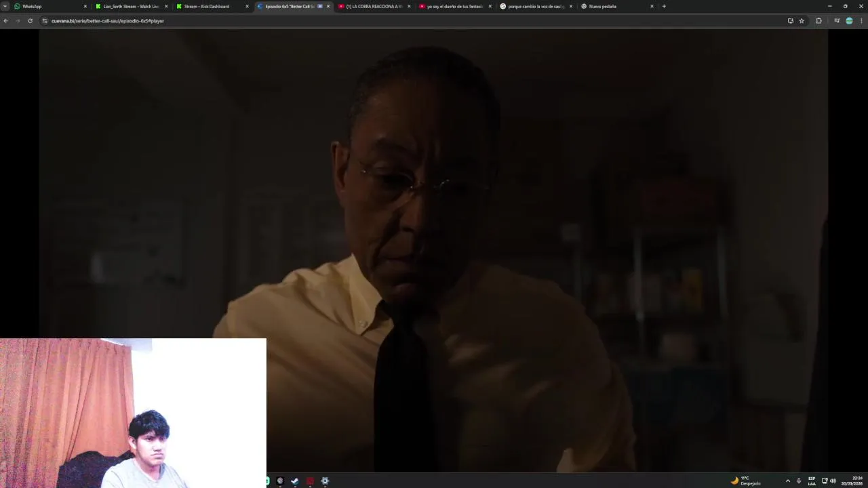Viewport: 868px width, 488px height.
Task: Go back to the previous page
Action: click(5, 21)
